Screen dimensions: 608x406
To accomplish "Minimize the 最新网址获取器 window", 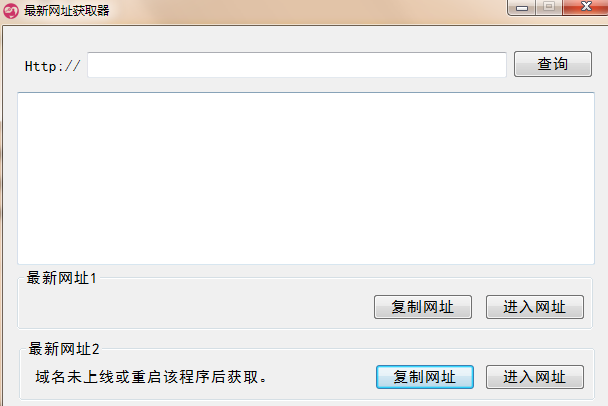I will click(522, 7).
